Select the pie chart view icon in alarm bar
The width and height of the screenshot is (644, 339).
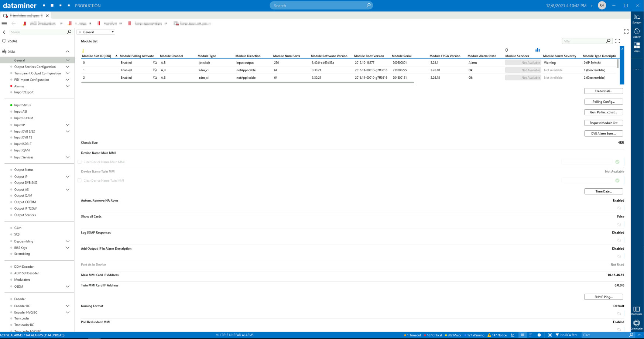pyautogui.click(x=539, y=335)
